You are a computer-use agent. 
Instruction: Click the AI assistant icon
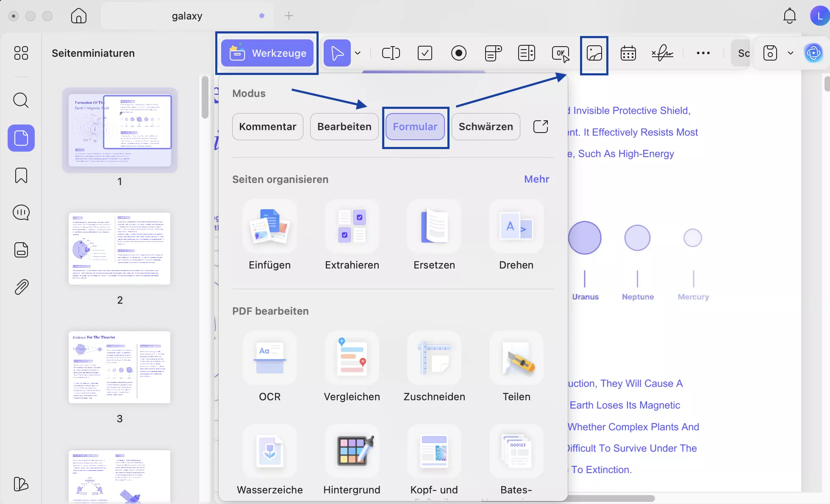click(813, 53)
